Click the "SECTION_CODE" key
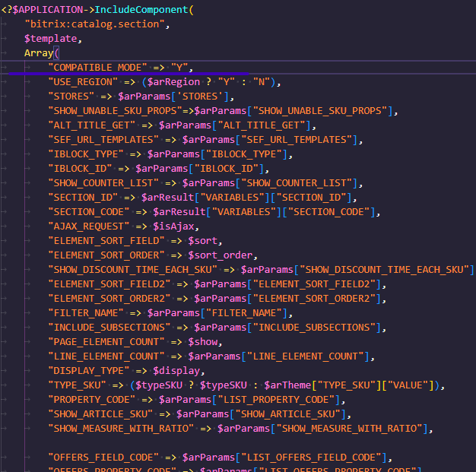 click(89, 212)
